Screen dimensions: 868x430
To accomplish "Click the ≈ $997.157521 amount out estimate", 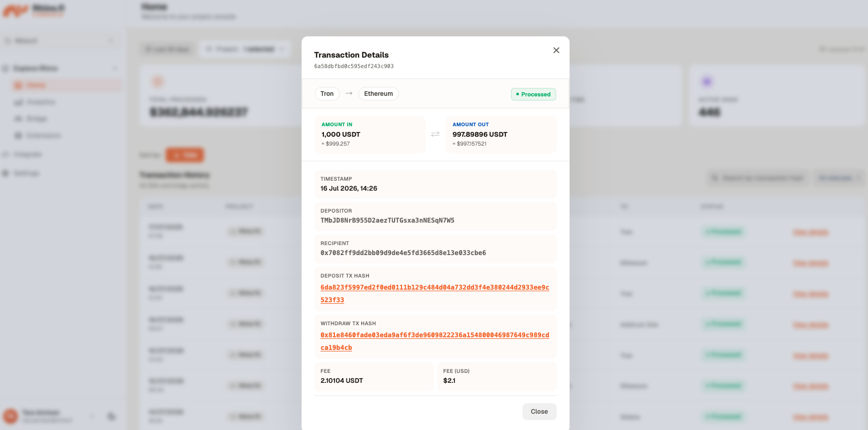I will click(470, 144).
